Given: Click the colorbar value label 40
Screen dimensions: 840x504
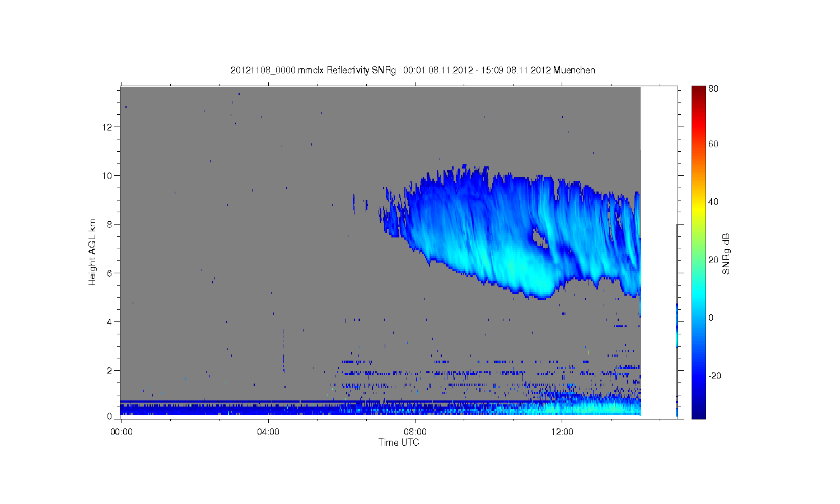Looking at the screenshot, I should coord(713,202).
